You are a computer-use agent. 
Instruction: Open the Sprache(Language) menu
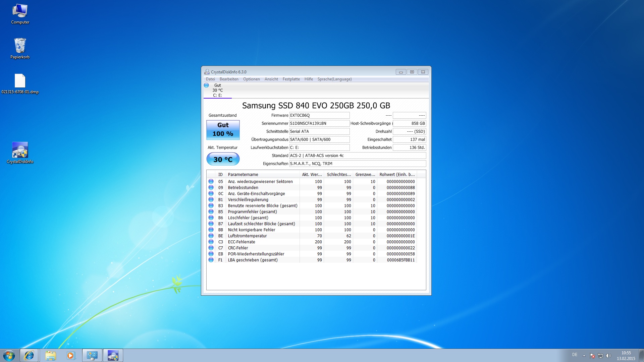point(334,79)
